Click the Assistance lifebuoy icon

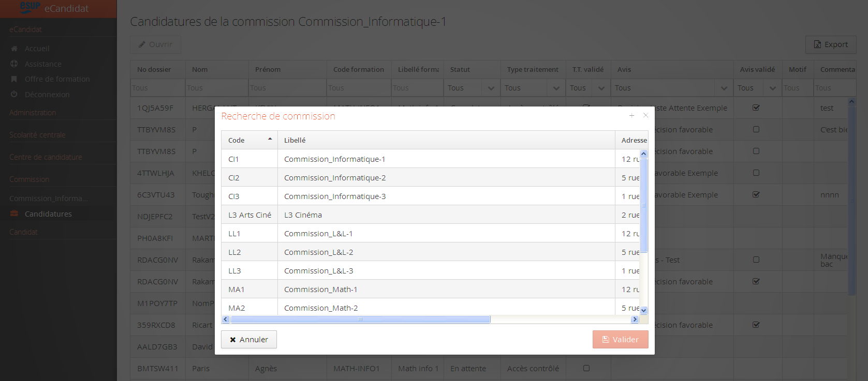(14, 64)
